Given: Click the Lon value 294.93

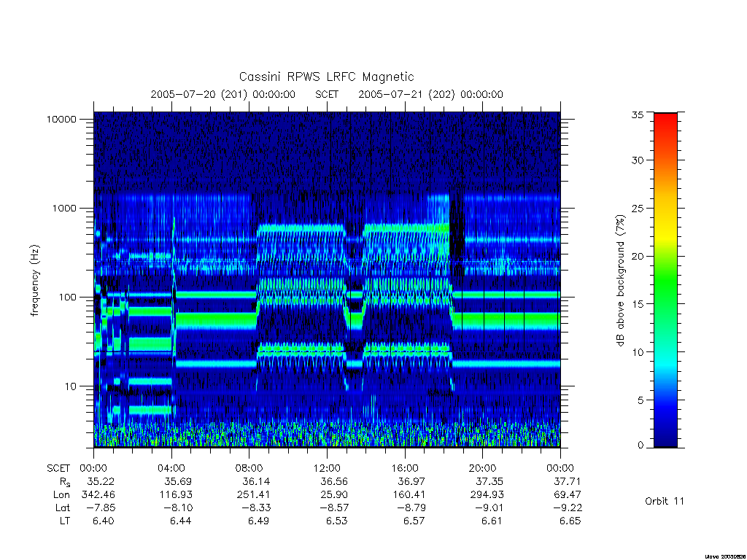Looking at the screenshot, I should (x=487, y=495).
